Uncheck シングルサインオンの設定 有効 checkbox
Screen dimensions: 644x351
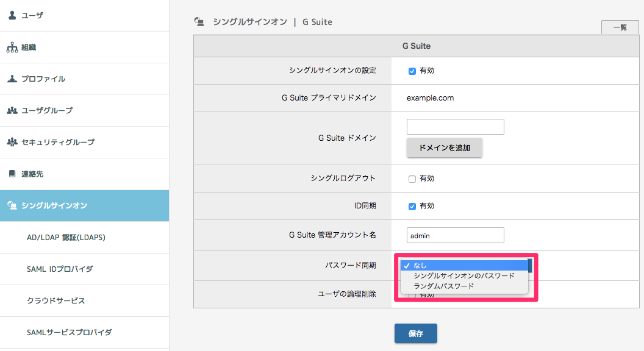[x=412, y=71]
